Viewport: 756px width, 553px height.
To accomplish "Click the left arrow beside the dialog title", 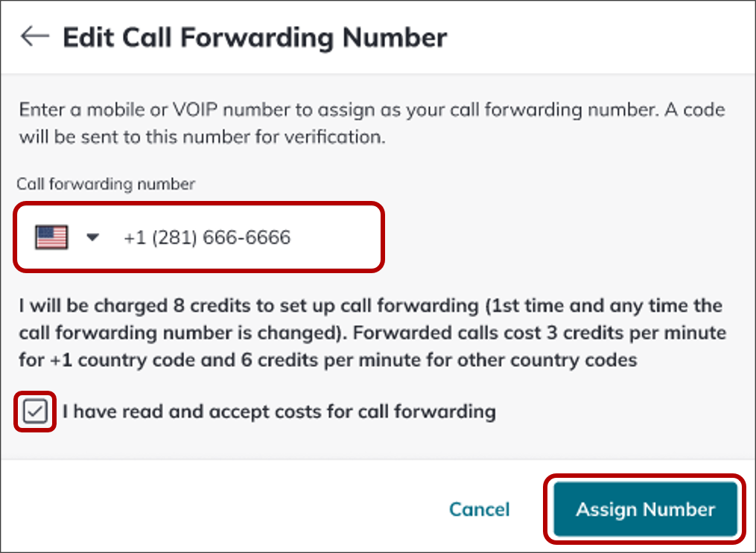I will 36,36.
